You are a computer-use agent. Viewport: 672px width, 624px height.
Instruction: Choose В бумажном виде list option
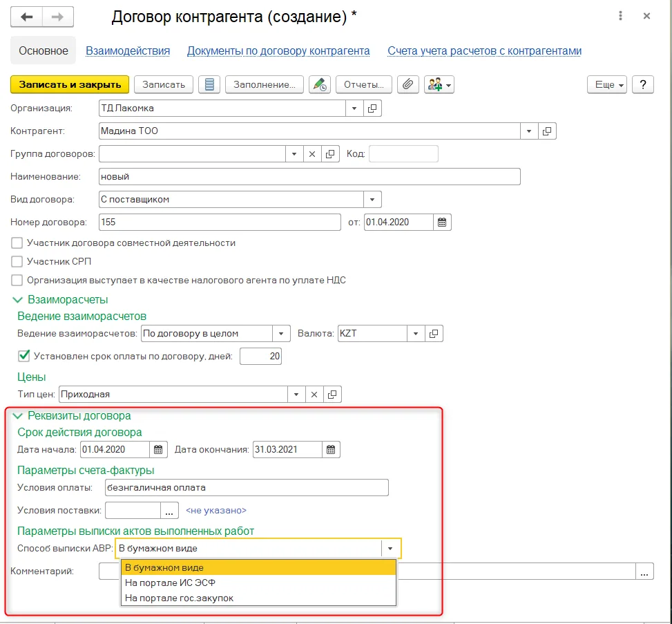(258, 568)
